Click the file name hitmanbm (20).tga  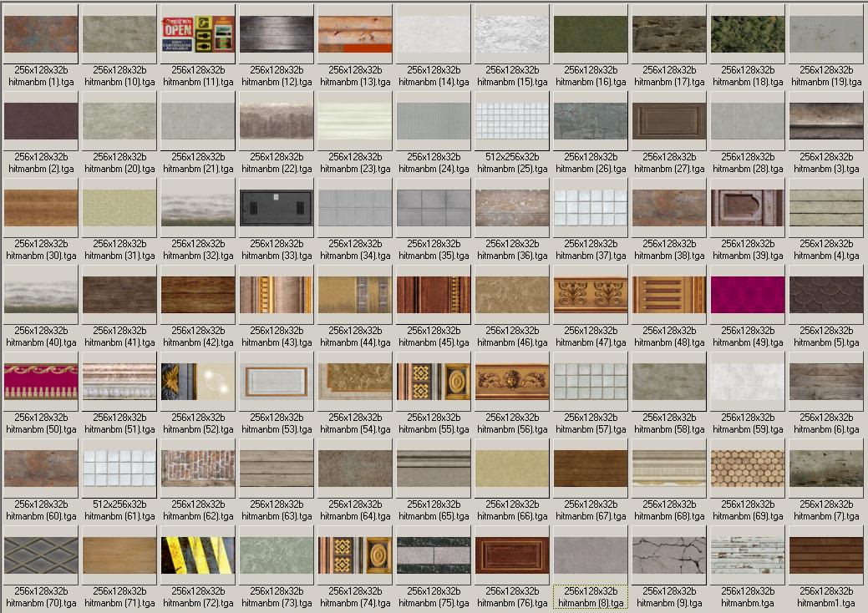[119, 169]
